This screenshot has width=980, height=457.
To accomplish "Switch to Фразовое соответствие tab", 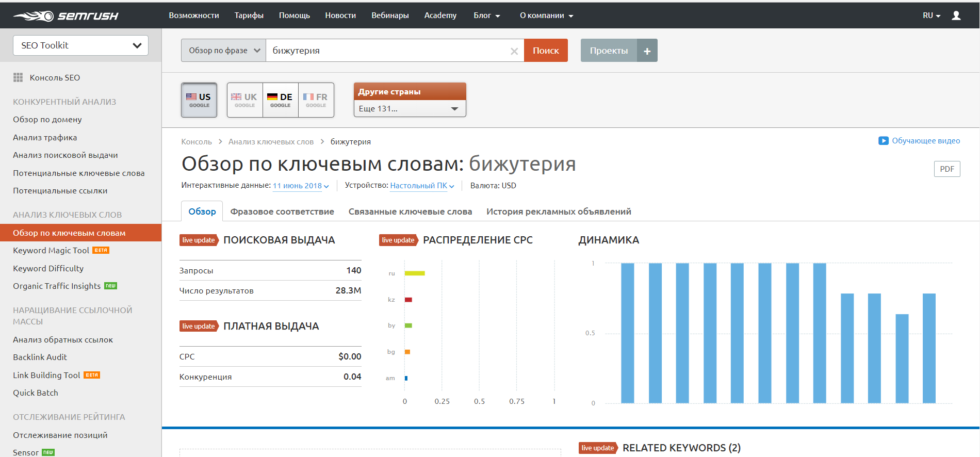I will click(x=282, y=211).
